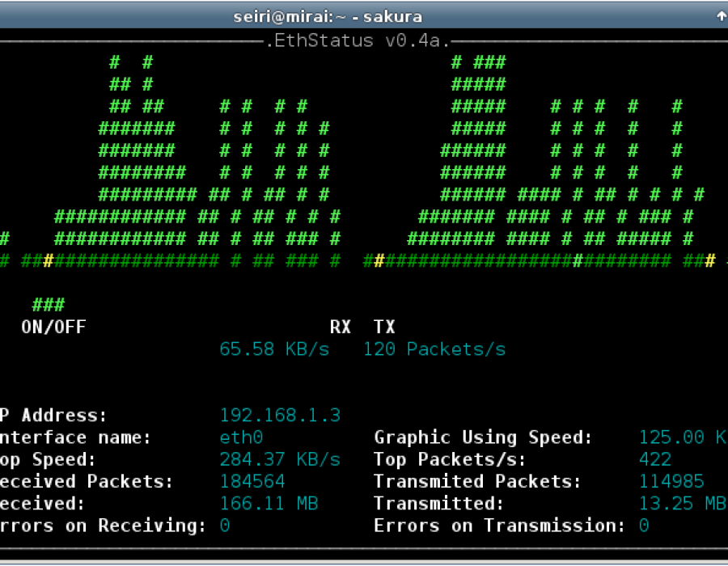The width and height of the screenshot is (728, 566).
Task: Select the 120 Packets/s value
Action: 434,348
